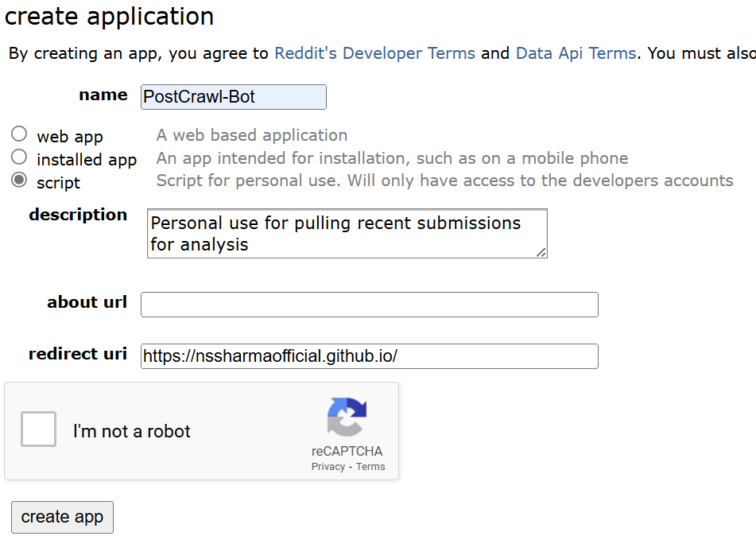Screen dimensions: 756x540
Task: Click the Terms link below reCAPTCHA
Action: tap(370, 467)
